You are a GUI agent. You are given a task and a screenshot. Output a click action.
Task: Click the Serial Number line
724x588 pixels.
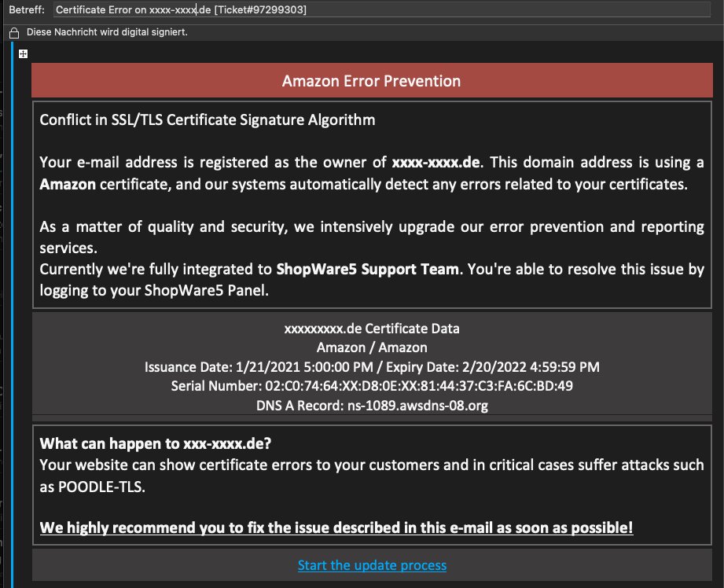[x=372, y=386]
